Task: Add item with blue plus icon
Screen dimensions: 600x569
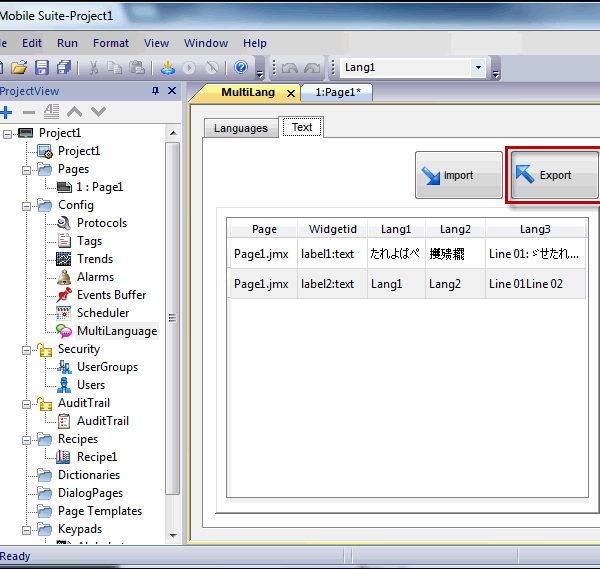Action: pos(6,112)
